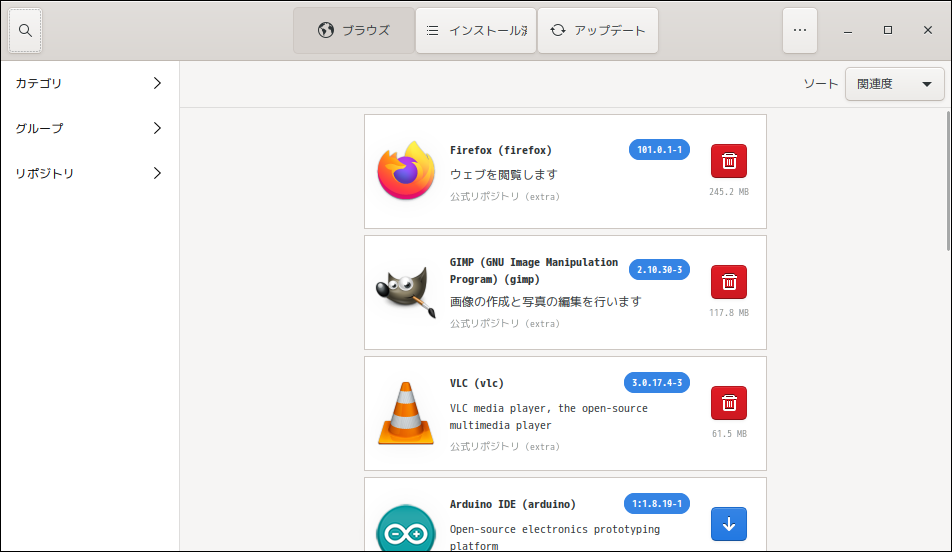Screen dimensions: 952x552
Task: Open the search magnifier button
Action: (x=25, y=30)
